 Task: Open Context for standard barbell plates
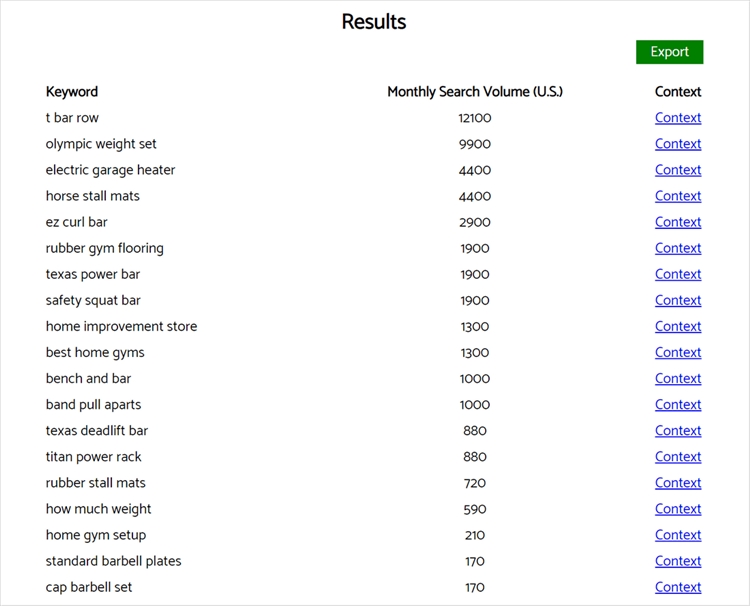pyautogui.click(x=678, y=561)
